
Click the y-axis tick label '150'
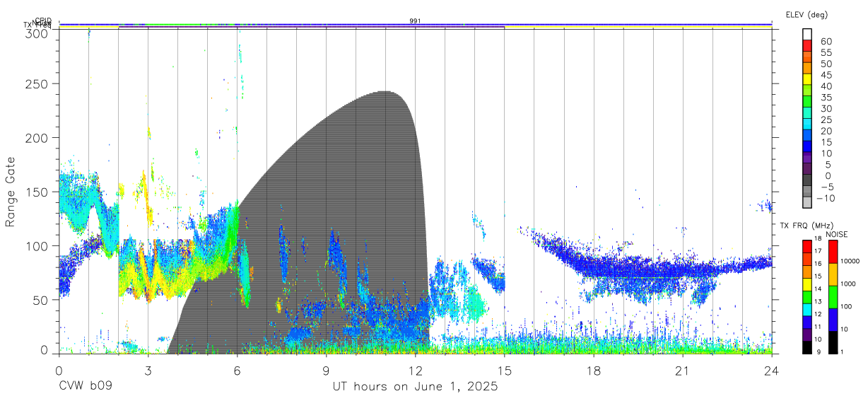pos(37,192)
